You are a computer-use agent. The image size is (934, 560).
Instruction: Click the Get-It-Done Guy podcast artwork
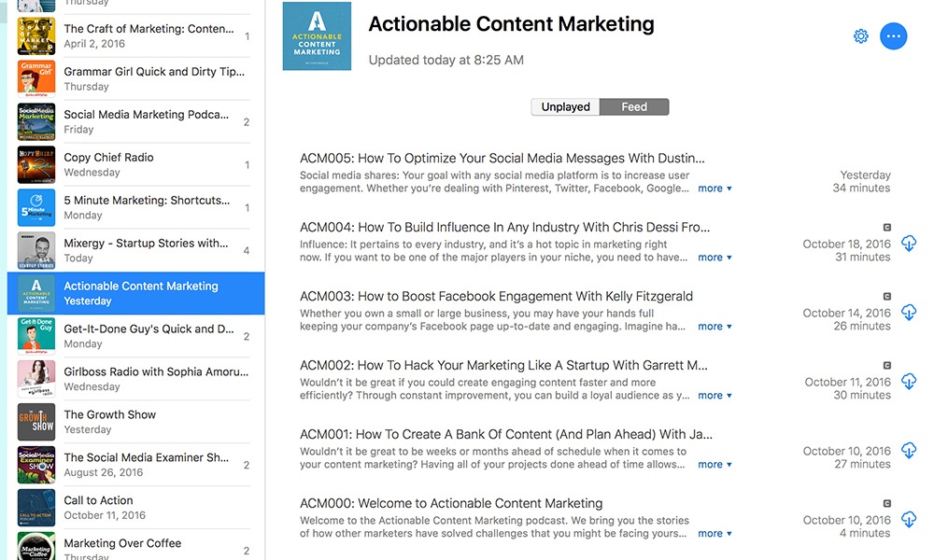[x=36, y=336]
